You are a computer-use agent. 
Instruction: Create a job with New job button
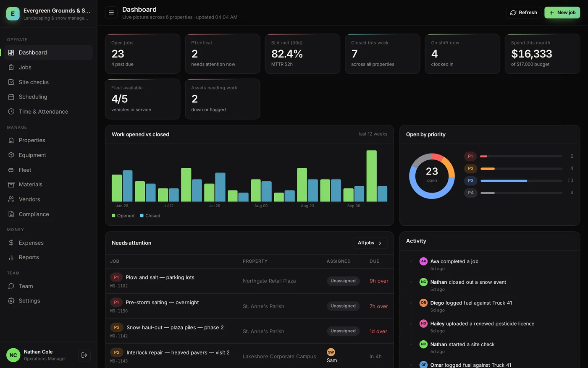[x=562, y=13]
